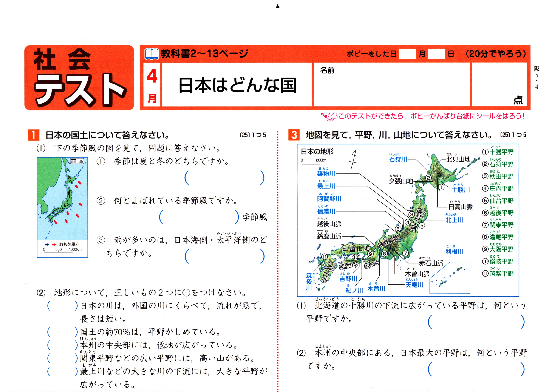Image resolution: width=549 pixels, height=392 pixels.
Task: Click circled number ⑪ on the Kyushu map area
Action: coord(324,257)
